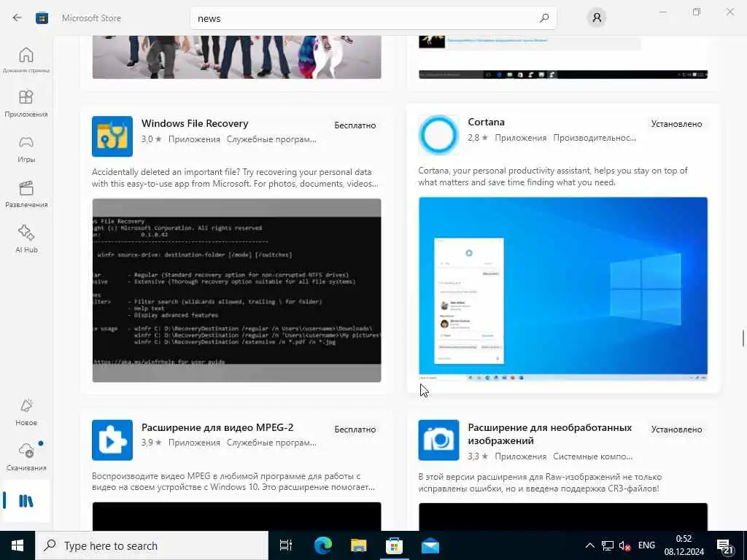
Task: Click the Raw image extension camera icon
Action: point(438,440)
